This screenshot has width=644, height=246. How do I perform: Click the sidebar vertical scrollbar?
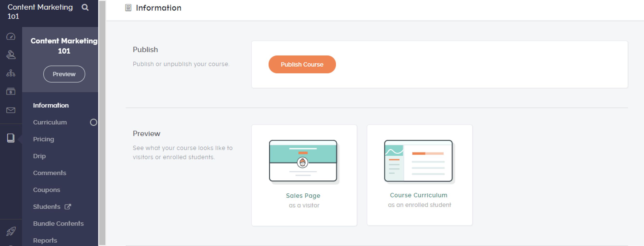coord(102,123)
